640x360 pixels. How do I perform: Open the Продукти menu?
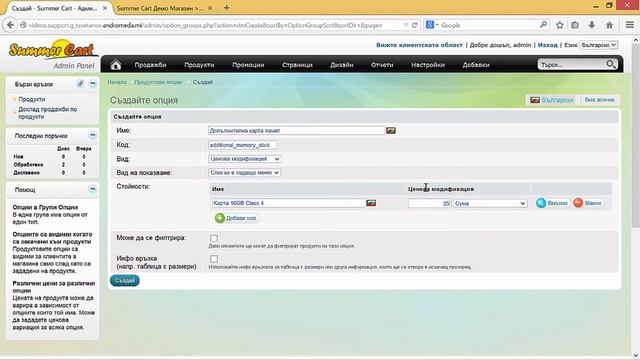[x=199, y=64]
